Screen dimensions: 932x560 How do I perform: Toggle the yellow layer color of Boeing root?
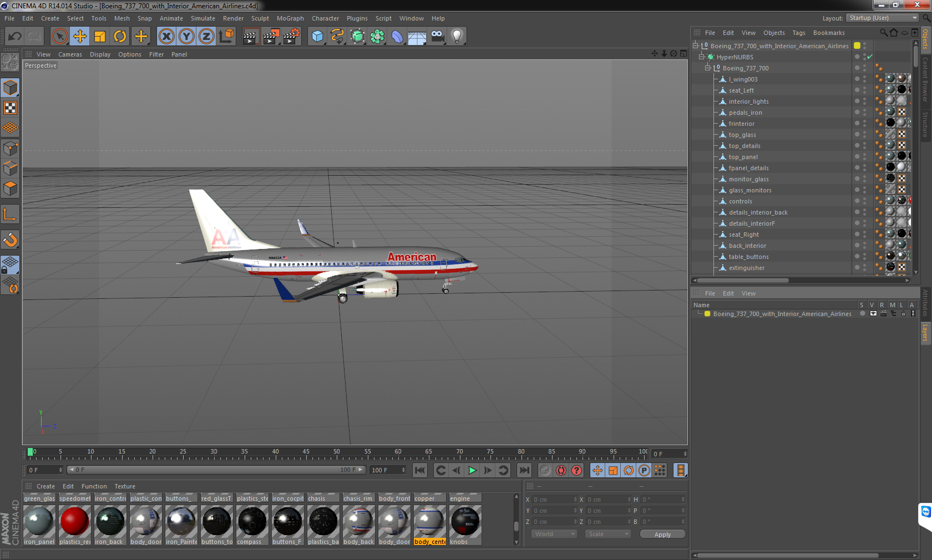pos(857,45)
